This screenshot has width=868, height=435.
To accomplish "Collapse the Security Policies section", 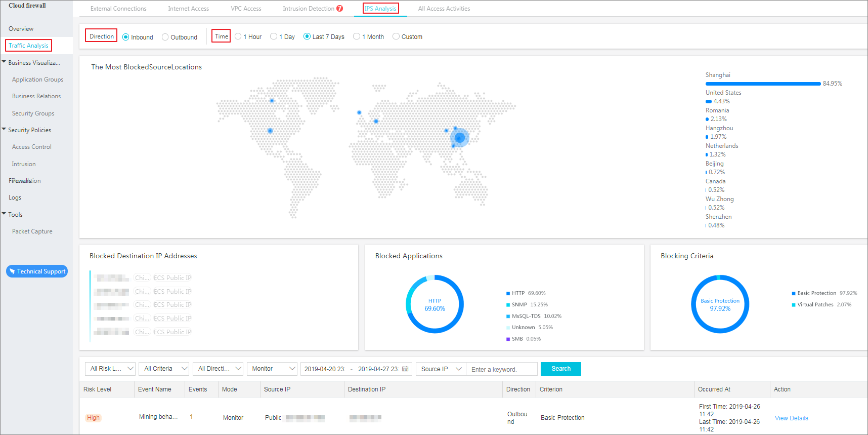I will 4,130.
